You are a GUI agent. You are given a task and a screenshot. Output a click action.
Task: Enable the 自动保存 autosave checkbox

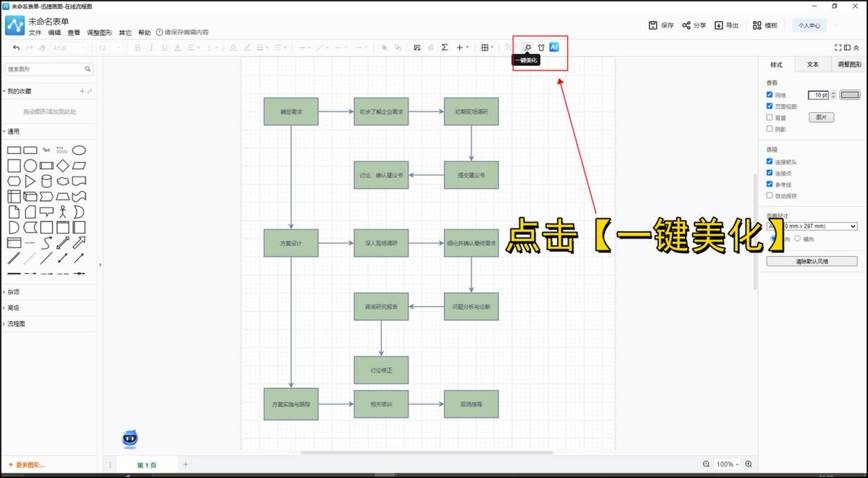point(770,196)
